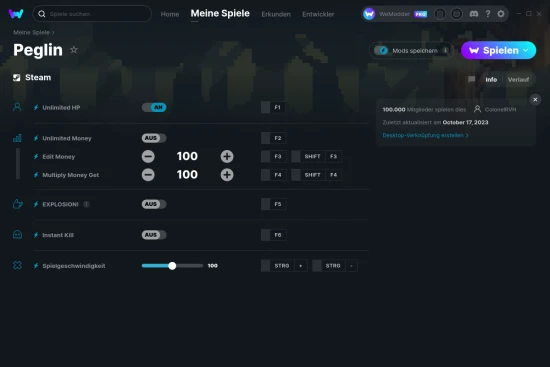Screen dimensions: 550x367
Task: Enable the Instant Kill toggle
Action: tap(154, 235)
